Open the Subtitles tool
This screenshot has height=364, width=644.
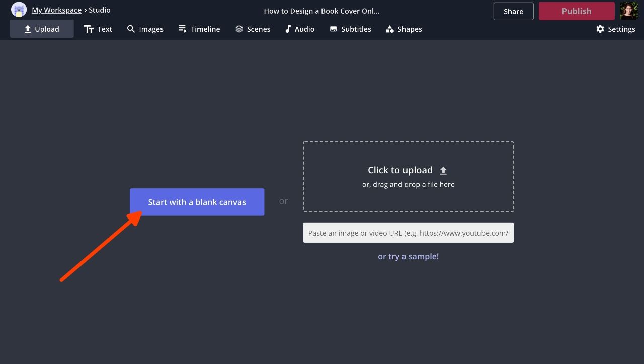tap(350, 29)
